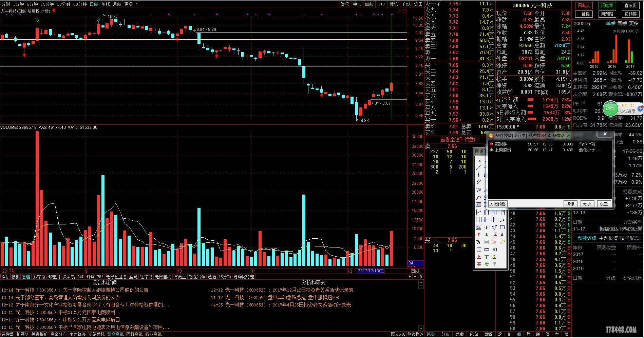Click the yellow circle highlight tool icon
This screenshot has height=338, width=644.
click(502, 242)
